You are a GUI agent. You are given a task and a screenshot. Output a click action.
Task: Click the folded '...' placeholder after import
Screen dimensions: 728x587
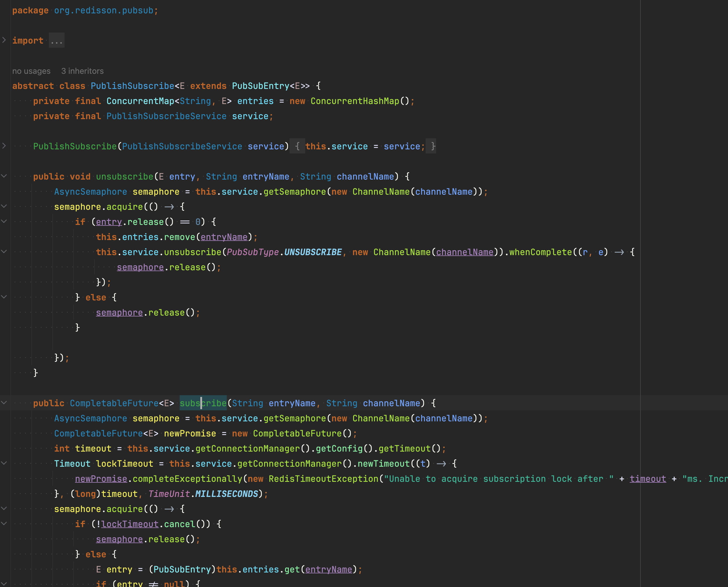pos(56,41)
